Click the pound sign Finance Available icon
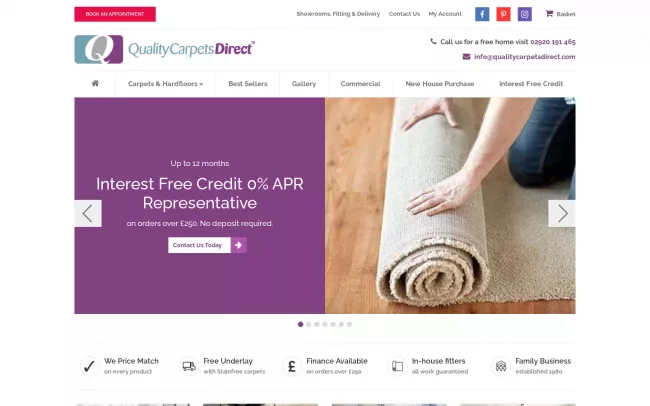 pyautogui.click(x=292, y=366)
